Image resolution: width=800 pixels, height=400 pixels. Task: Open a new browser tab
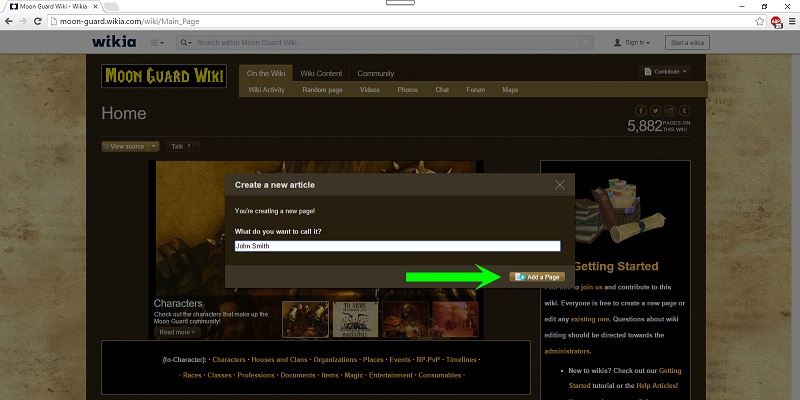(x=111, y=7)
